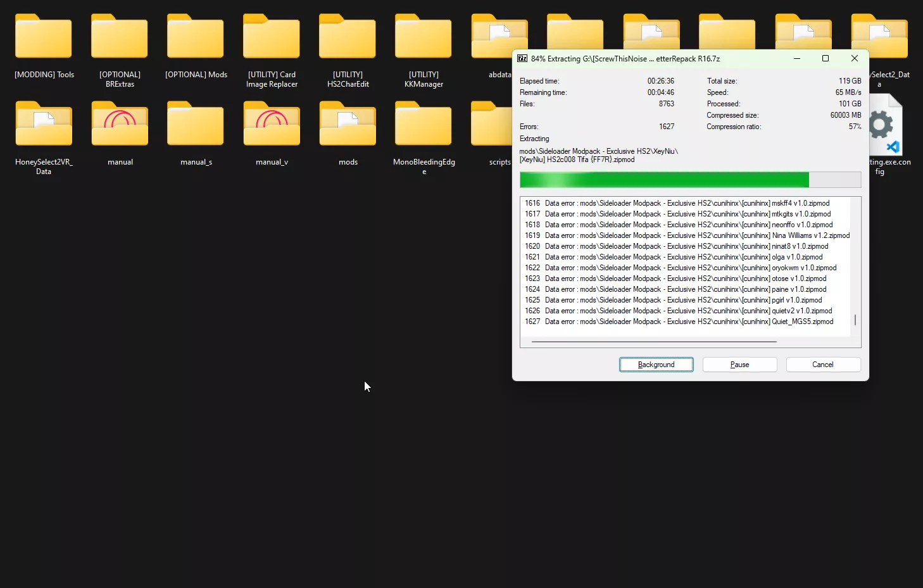Screen dimensions: 923x588
Task: Open the [OPTIONAL] BRExtras folder
Action: (120, 36)
